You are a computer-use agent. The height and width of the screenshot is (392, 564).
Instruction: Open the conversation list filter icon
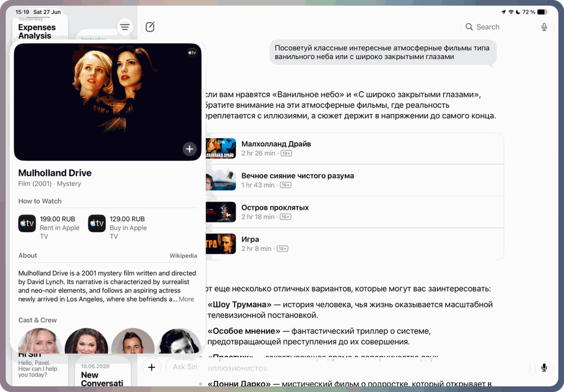point(125,27)
